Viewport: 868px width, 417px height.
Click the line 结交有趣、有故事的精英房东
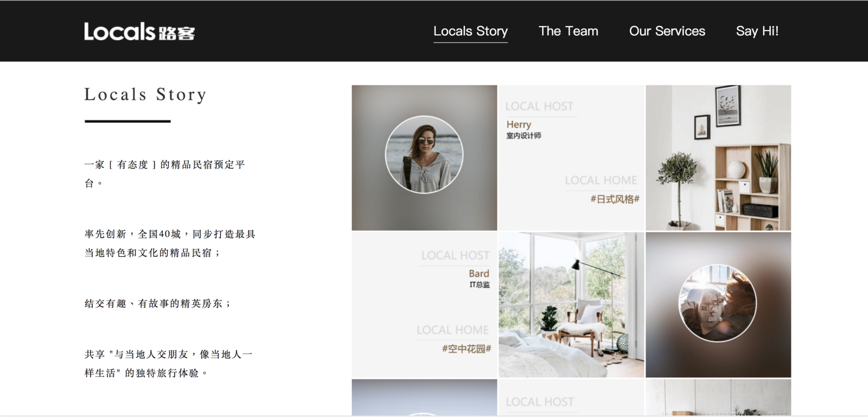[x=158, y=304]
